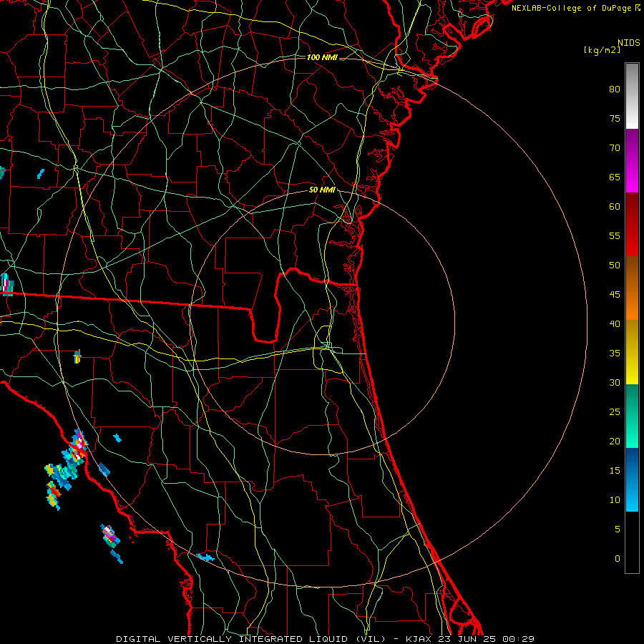Screen dimensions: 644x644
Task: Click the 0 value on the scale
Action: 618,559
